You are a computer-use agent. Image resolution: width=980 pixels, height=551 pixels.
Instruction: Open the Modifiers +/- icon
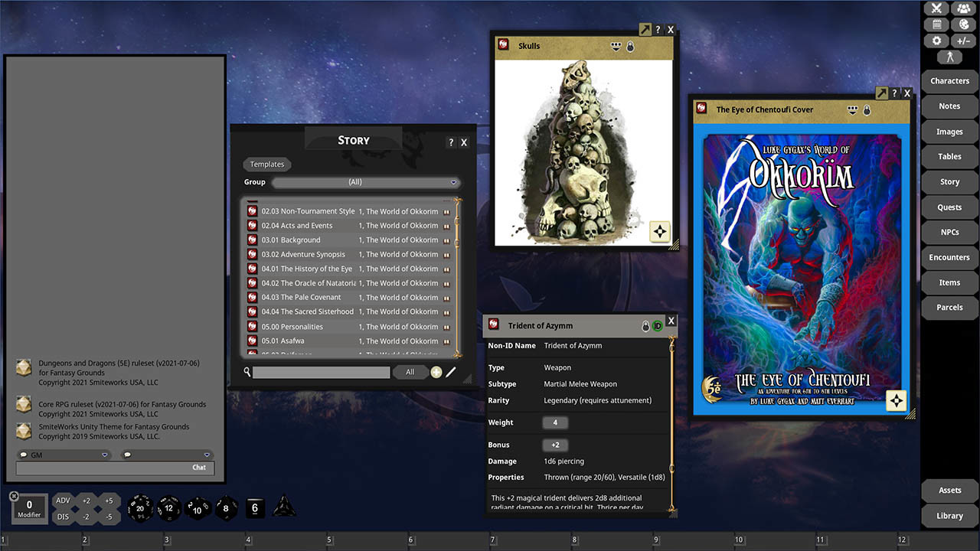click(962, 40)
